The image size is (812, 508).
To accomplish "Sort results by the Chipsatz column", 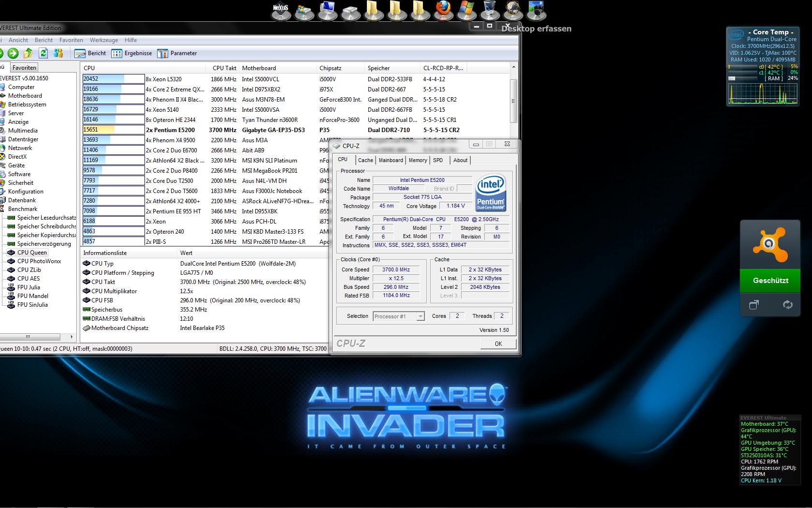I will tap(341, 68).
